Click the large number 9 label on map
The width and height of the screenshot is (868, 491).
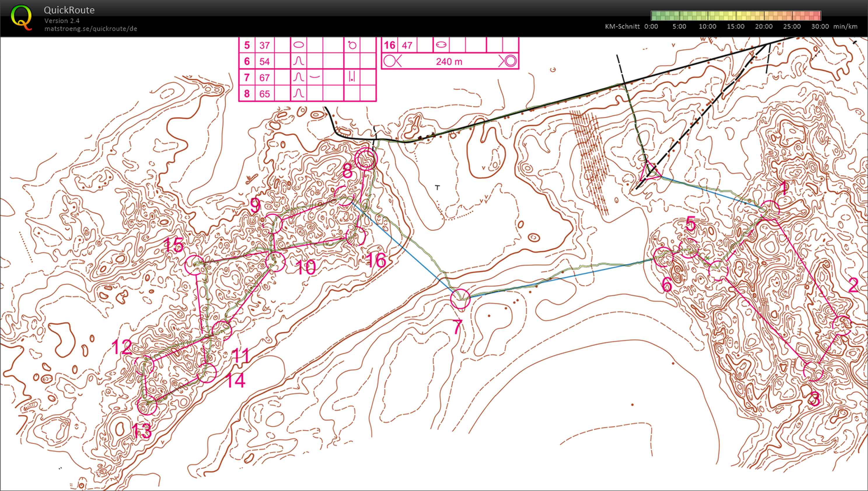click(x=255, y=205)
